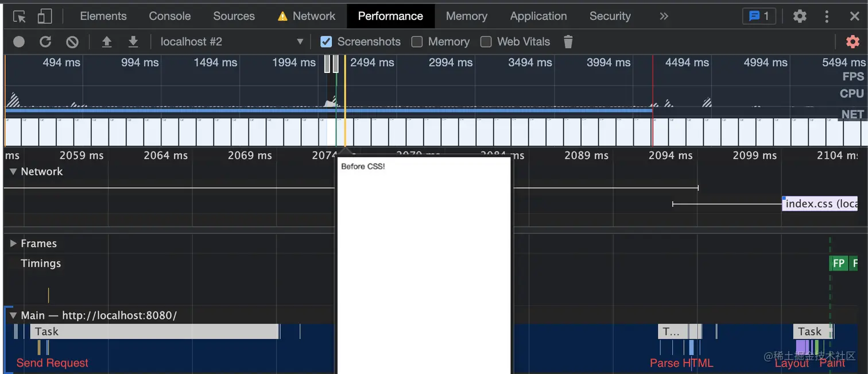
Task: Expand the Frames track
Action: (x=14, y=244)
